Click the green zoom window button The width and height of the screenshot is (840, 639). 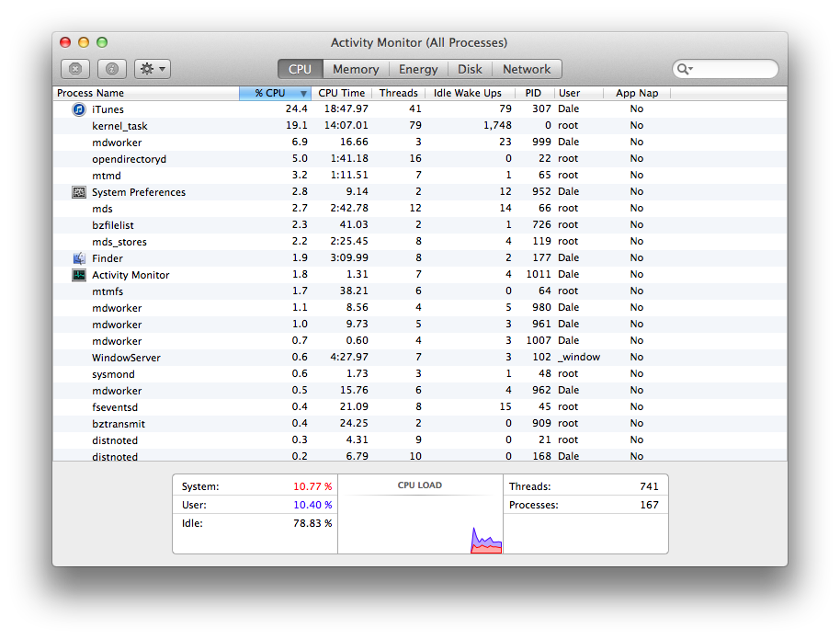pos(102,42)
